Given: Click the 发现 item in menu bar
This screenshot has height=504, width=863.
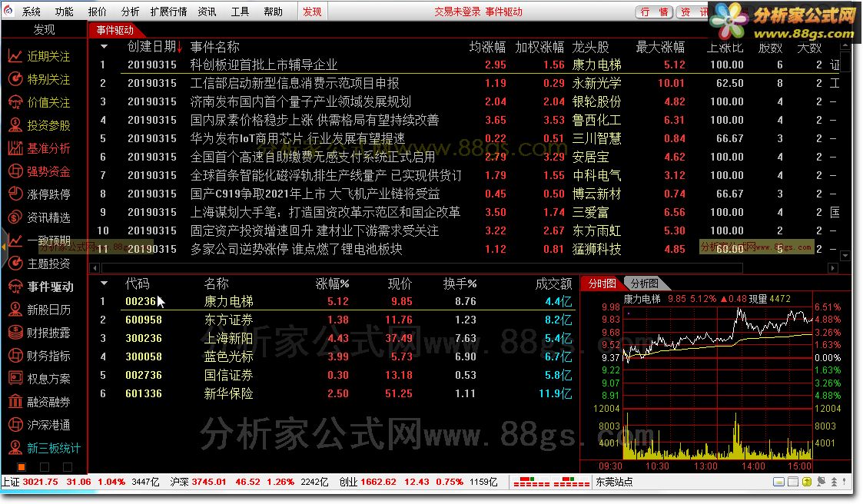Looking at the screenshot, I should click(x=312, y=12).
